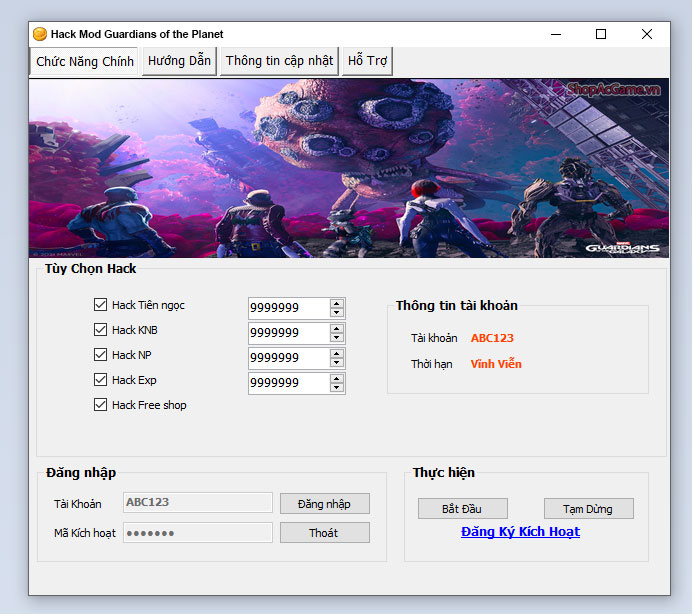693x616 pixels.
Task: Click the app icon in title bar
Action: [40, 34]
